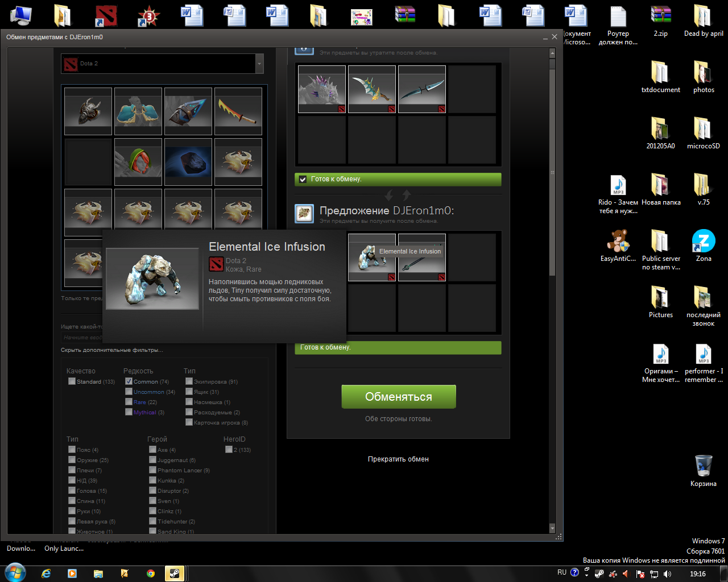
Task: Check the Juggernaut hero filter
Action: [153, 460]
